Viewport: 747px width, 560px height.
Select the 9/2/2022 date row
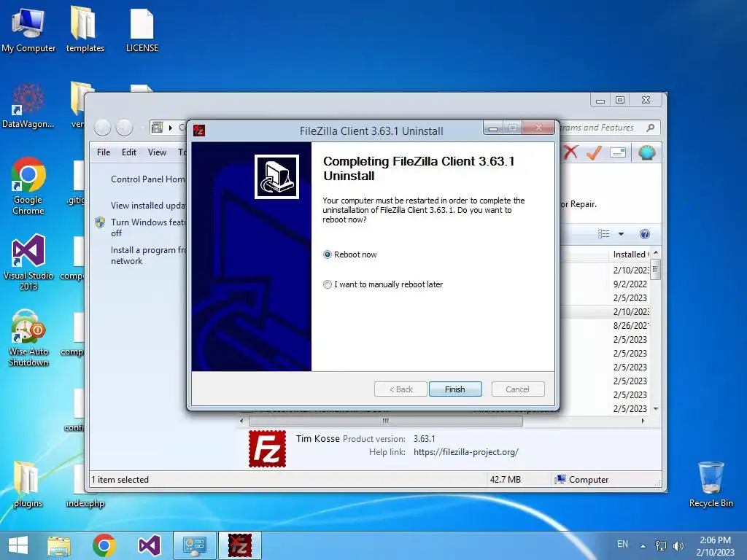(630, 284)
